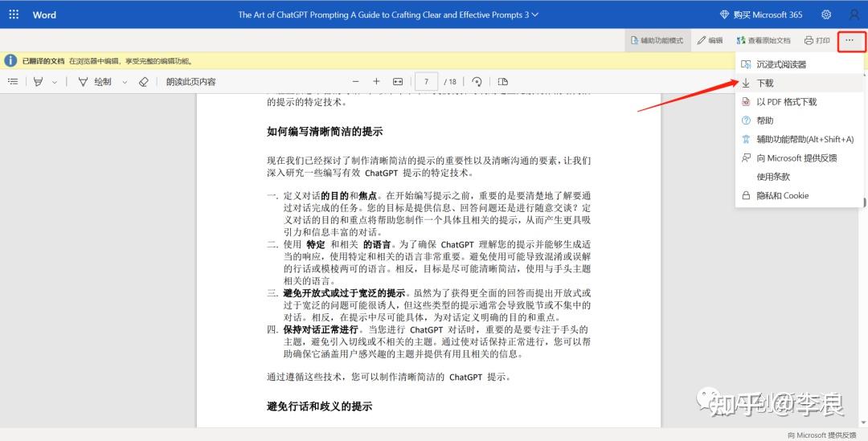Click 朗读此页内容 read aloud button
868x441 pixels.
(191, 82)
